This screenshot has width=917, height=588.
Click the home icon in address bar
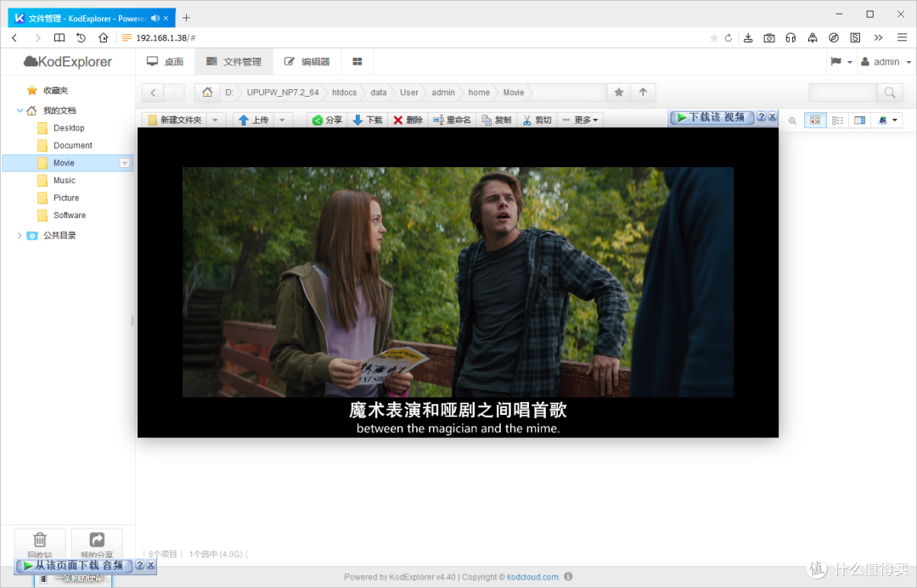coord(207,92)
